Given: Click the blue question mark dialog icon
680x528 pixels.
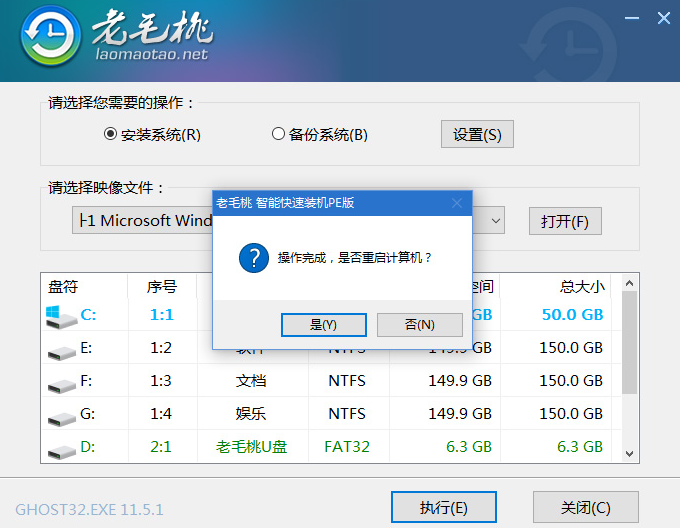Looking at the screenshot, I should point(253,257).
